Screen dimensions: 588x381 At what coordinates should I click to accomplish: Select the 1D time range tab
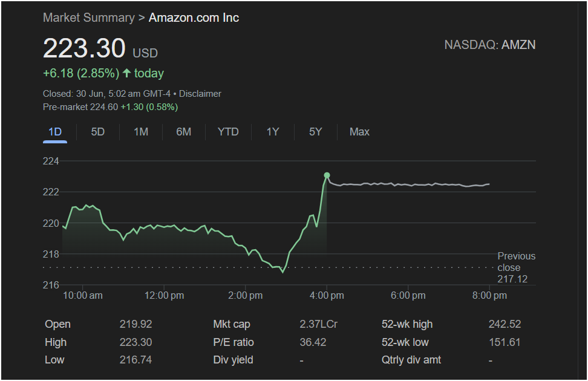(x=55, y=132)
